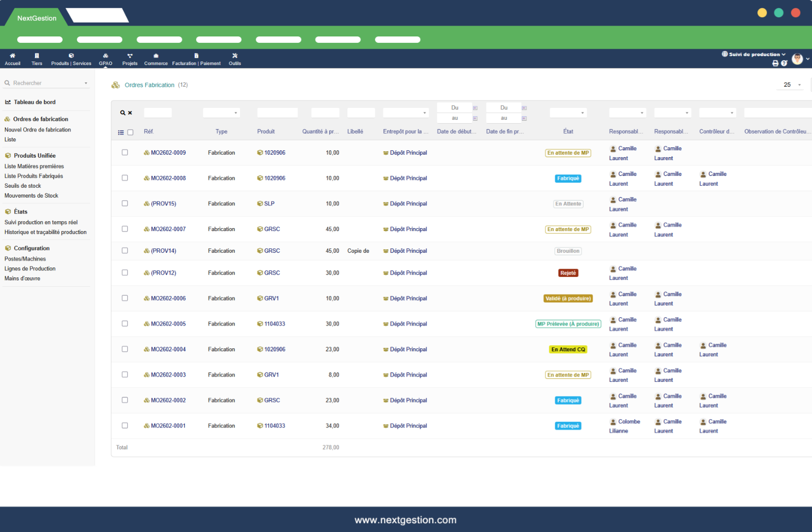Click the Accueil home icon

(12, 56)
